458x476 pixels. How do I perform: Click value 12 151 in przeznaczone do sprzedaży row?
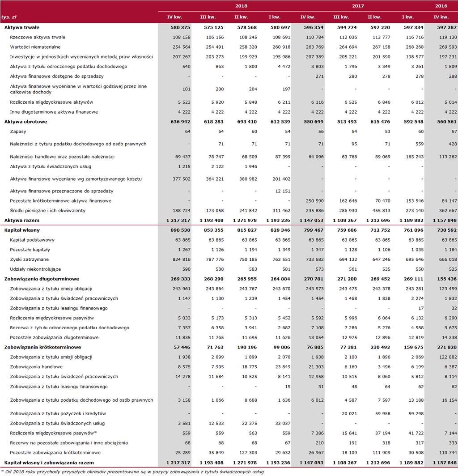(x=283, y=191)
